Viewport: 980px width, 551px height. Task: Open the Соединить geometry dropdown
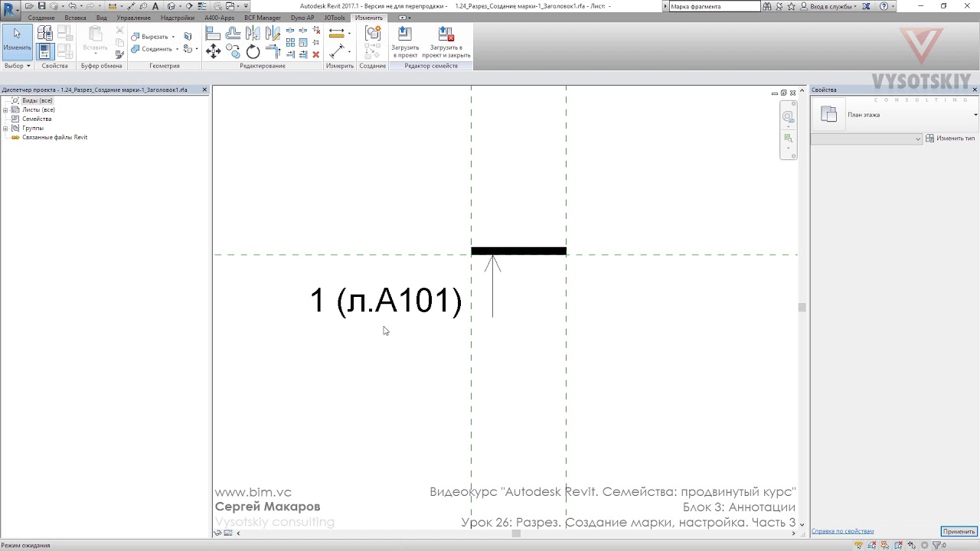pos(177,49)
